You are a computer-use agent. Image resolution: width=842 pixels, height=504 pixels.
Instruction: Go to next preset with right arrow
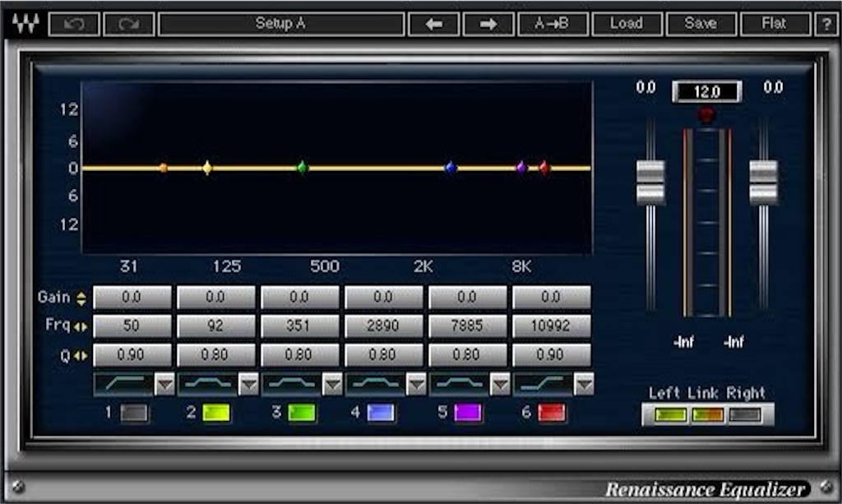tap(488, 24)
